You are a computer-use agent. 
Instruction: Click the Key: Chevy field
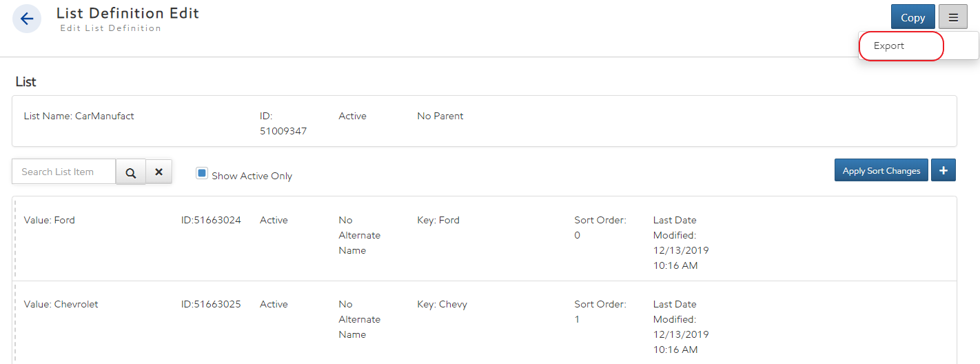(x=442, y=304)
